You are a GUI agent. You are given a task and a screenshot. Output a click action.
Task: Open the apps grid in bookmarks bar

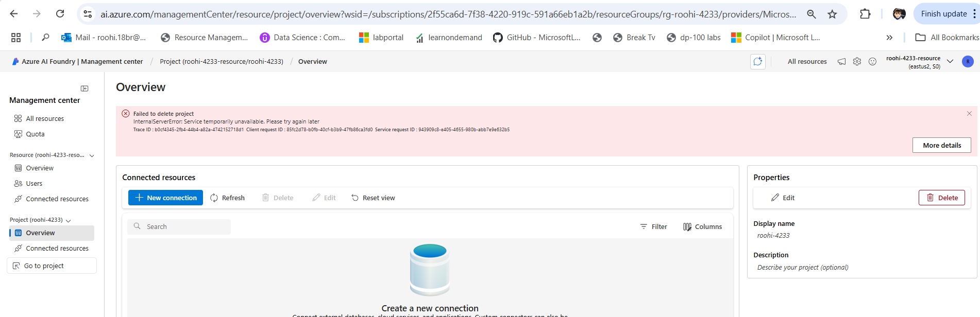tap(16, 38)
